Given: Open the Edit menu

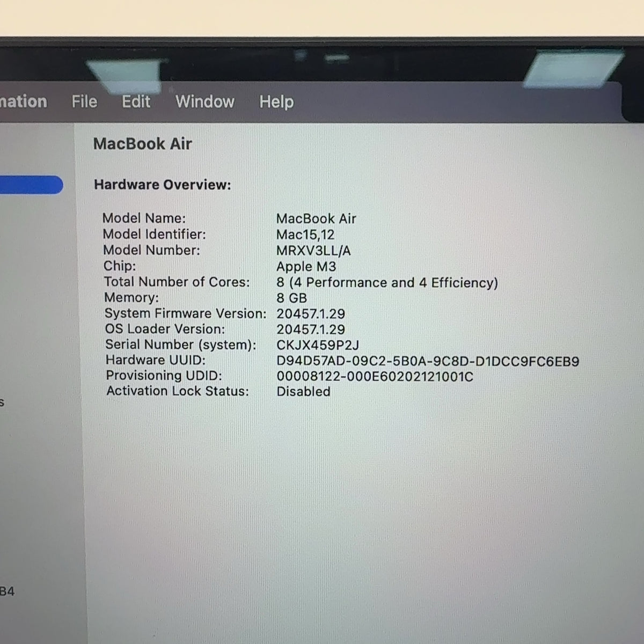Looking at the screenshot, I should (136, 101).
